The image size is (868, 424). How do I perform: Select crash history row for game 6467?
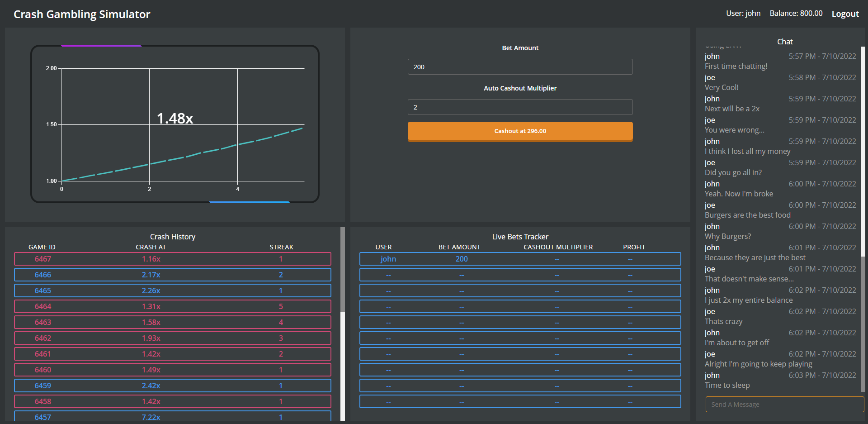click(172, 259)
